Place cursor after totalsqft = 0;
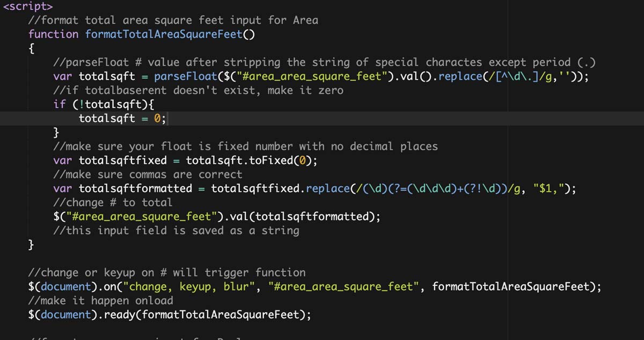 pyautogui.click(x=167, y=118)
